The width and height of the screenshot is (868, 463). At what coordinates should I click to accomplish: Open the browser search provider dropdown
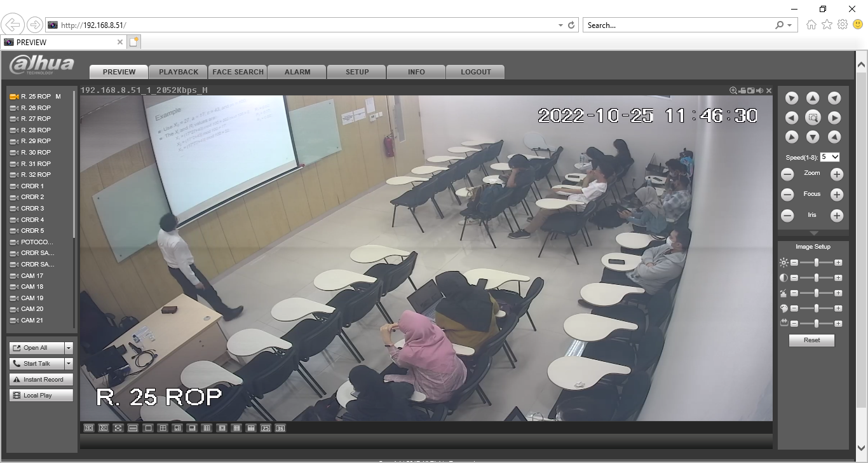tap(789, 25)
